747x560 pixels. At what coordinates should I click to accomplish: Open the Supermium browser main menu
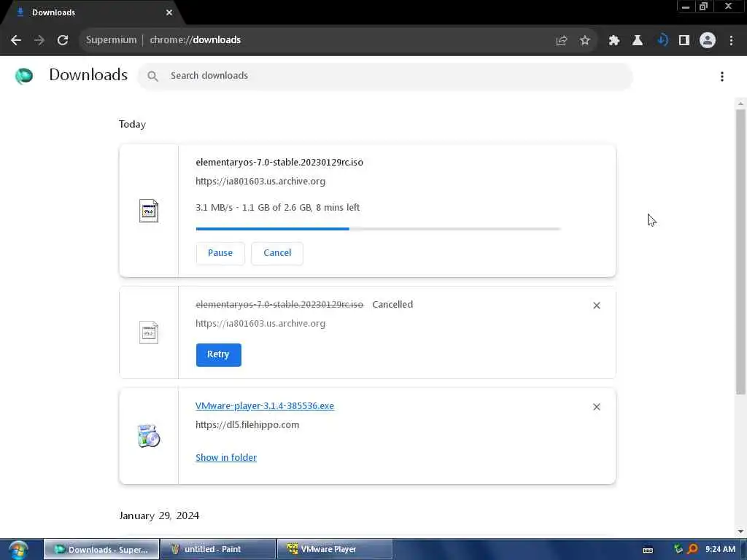(x=731, y=41)
